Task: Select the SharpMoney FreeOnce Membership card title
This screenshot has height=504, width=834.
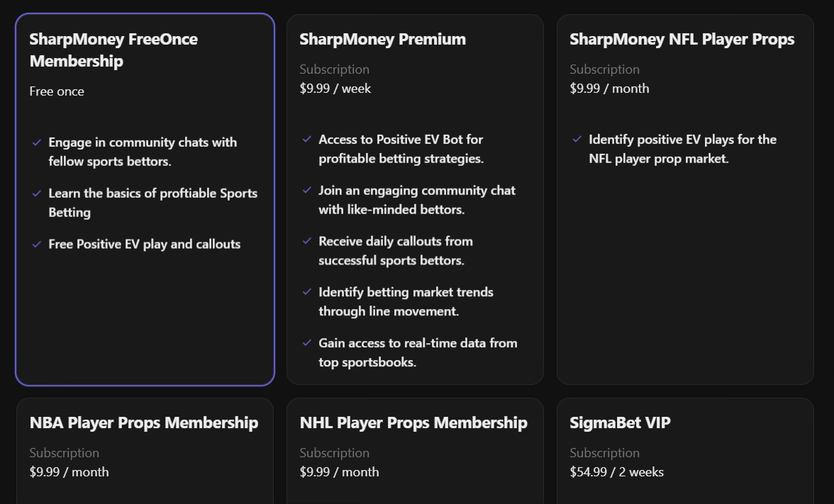Action: (x=113, y=50)
